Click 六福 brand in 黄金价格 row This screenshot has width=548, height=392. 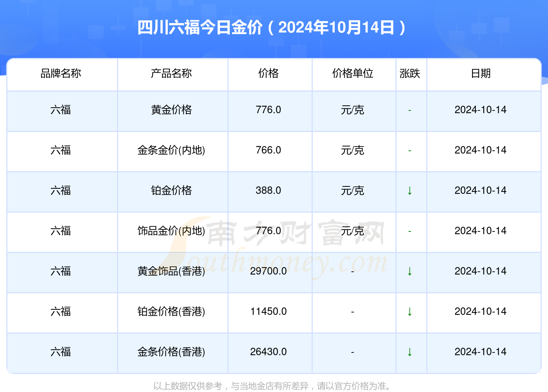click(61, 110)
